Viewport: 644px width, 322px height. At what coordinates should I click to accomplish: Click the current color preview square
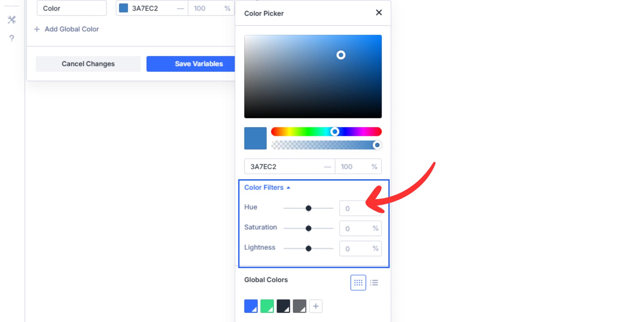255,138
